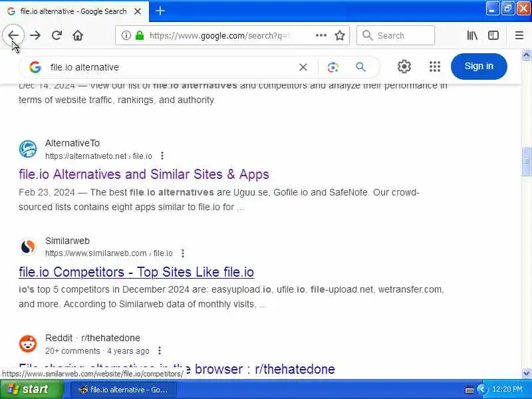Bookmark this page with the star icon

(340, 35)
